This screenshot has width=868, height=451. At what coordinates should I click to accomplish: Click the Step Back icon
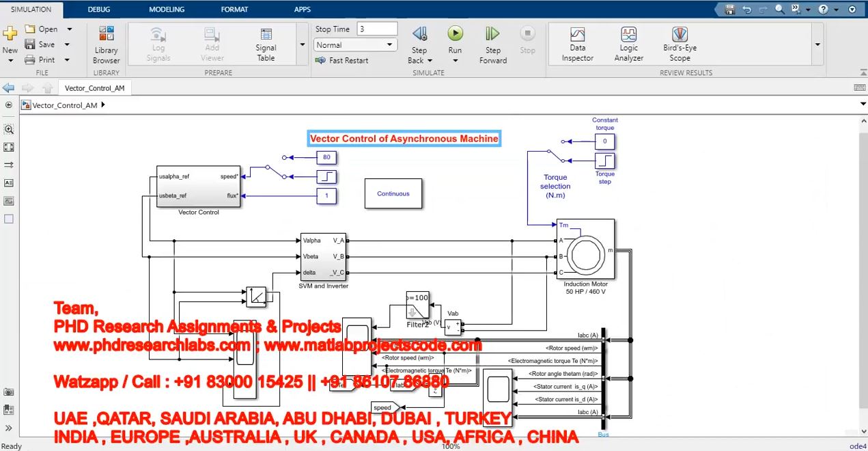coord(419,34)
